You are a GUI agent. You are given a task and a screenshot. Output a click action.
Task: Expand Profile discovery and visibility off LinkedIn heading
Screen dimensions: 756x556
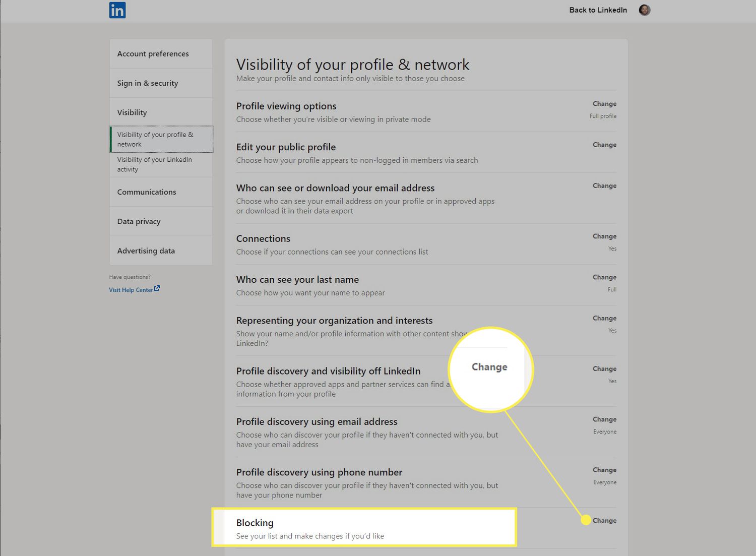[328, 371]
